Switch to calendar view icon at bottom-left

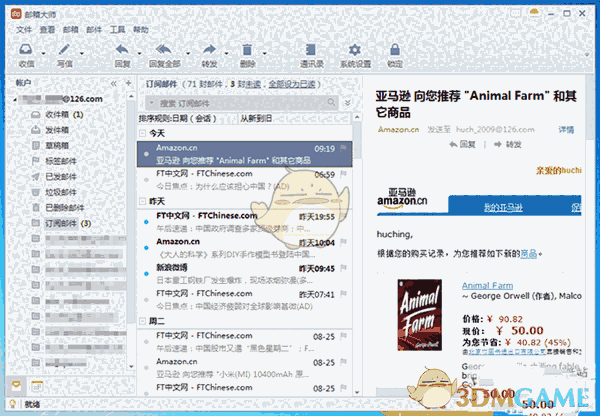(37, 386)
